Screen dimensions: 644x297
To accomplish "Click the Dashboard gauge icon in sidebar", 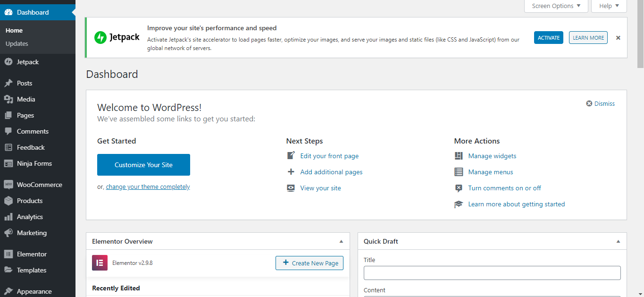I will 8,12.
